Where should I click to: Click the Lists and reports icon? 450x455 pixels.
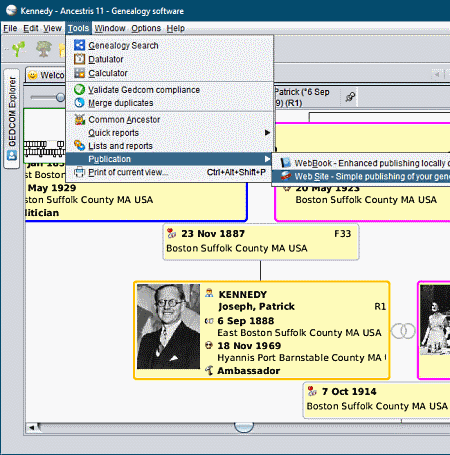click(79, 145)
